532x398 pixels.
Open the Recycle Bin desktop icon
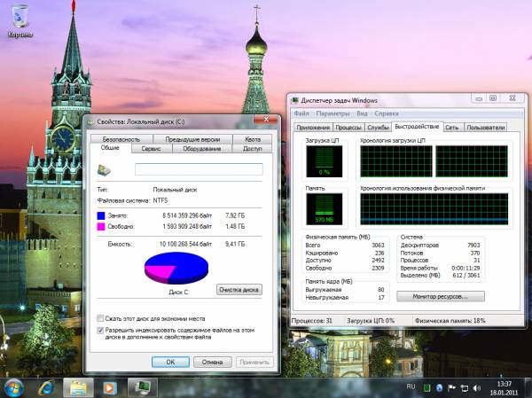(20, 20)
